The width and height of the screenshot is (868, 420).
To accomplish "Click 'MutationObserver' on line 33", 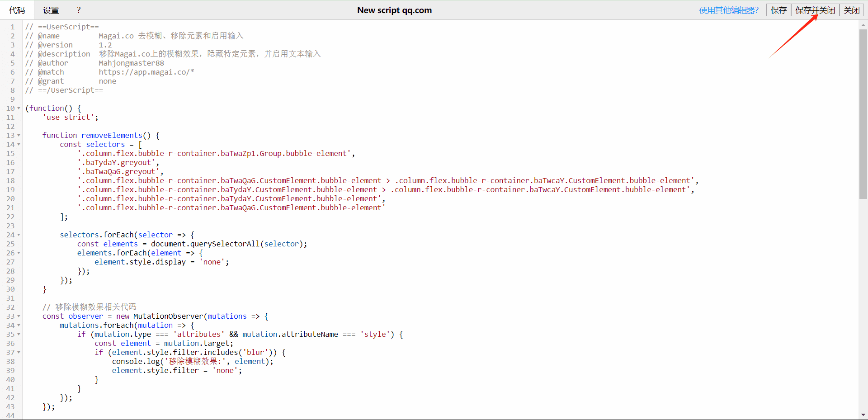I will coord(168,316).
